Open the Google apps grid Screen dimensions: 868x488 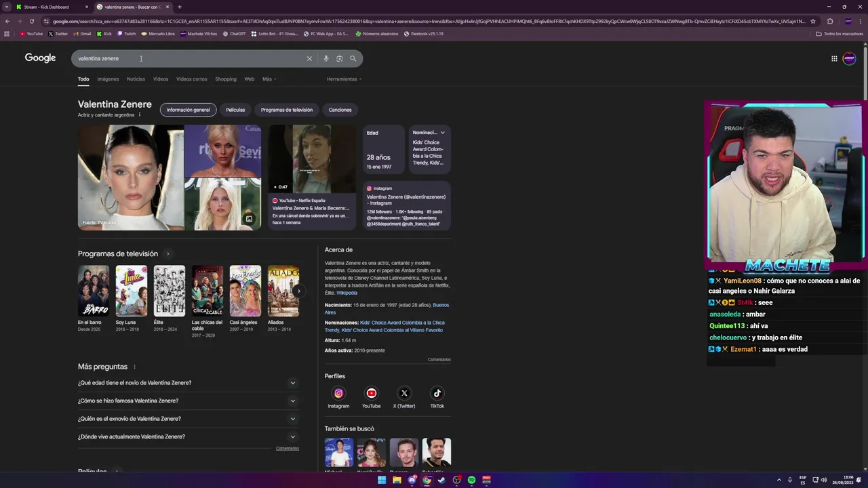(834, 58)
